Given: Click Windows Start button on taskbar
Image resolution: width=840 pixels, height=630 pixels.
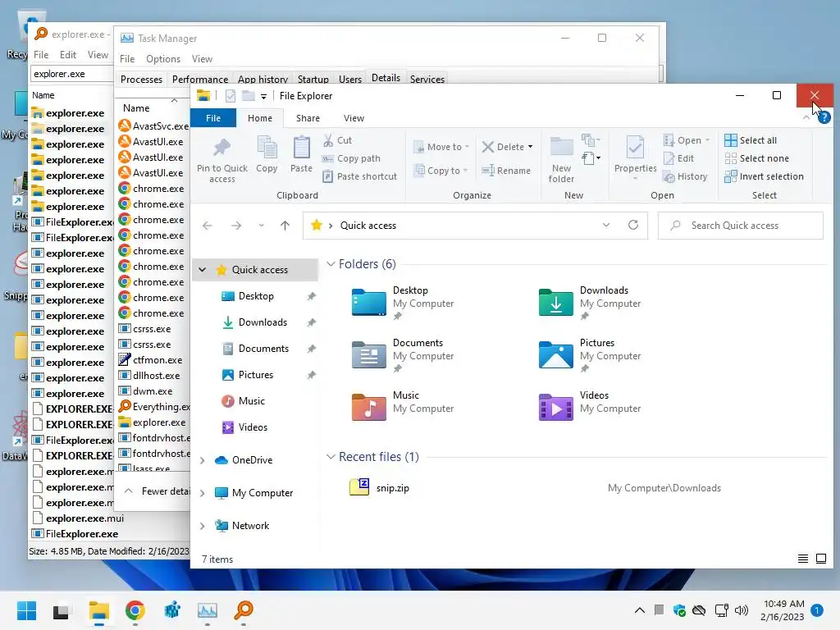Looking at the screenshot, I should (x=26, y=610).
